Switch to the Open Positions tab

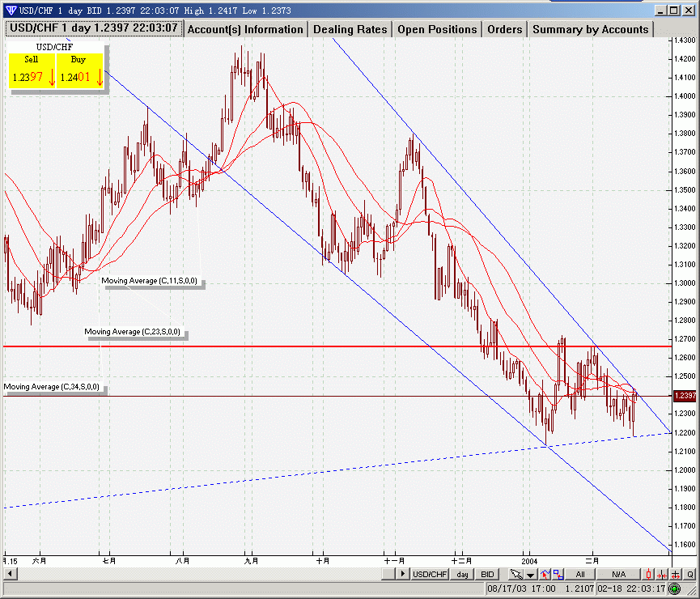click(437, 29)
